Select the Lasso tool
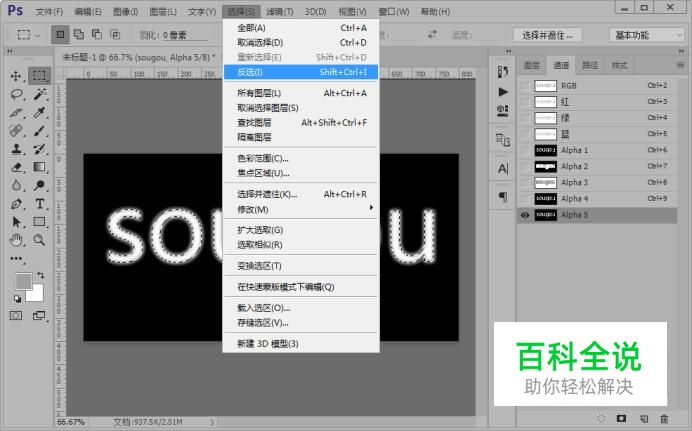 pyautogui.click(x=17, y=94)
